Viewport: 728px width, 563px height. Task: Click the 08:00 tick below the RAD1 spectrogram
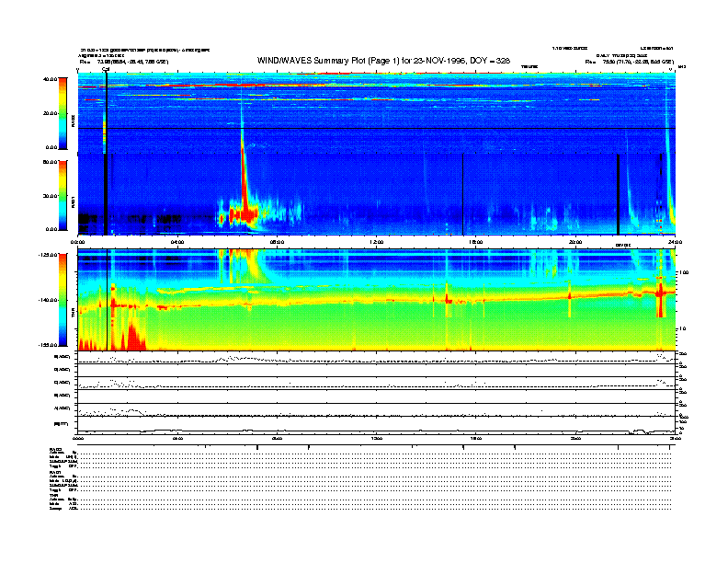(x=277, y=242)
